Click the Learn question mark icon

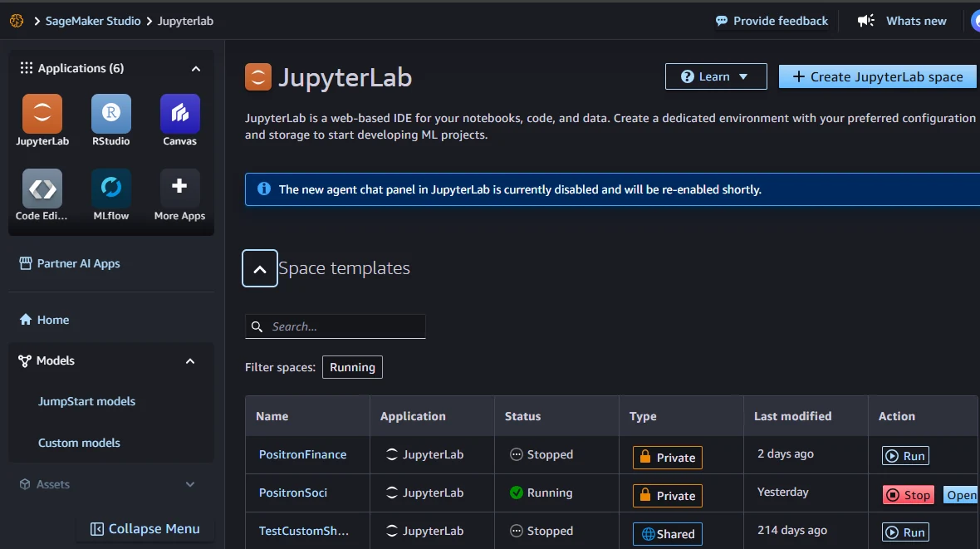point(688,76)
